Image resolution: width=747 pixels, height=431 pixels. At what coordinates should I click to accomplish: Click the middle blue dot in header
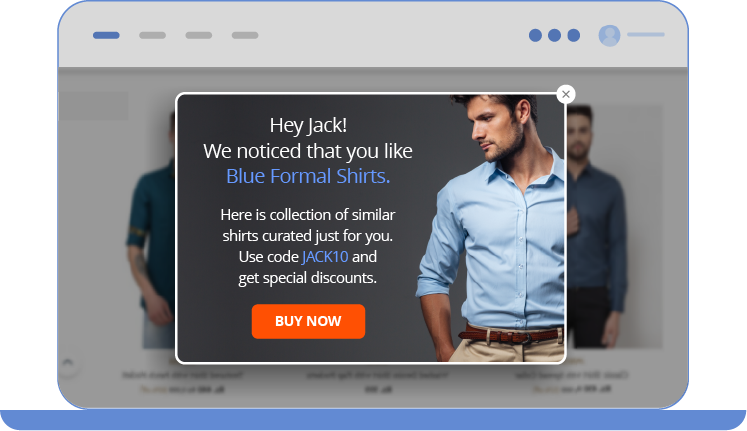[x=554, y=35]
